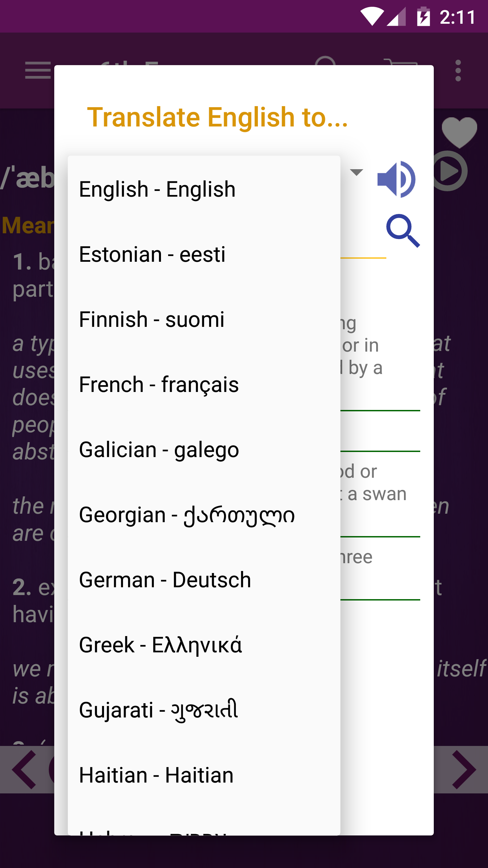The height and width of the screenshot is (868, 488).
Task: Select Estonian - eesti option
Action: (x=204, y=254)
